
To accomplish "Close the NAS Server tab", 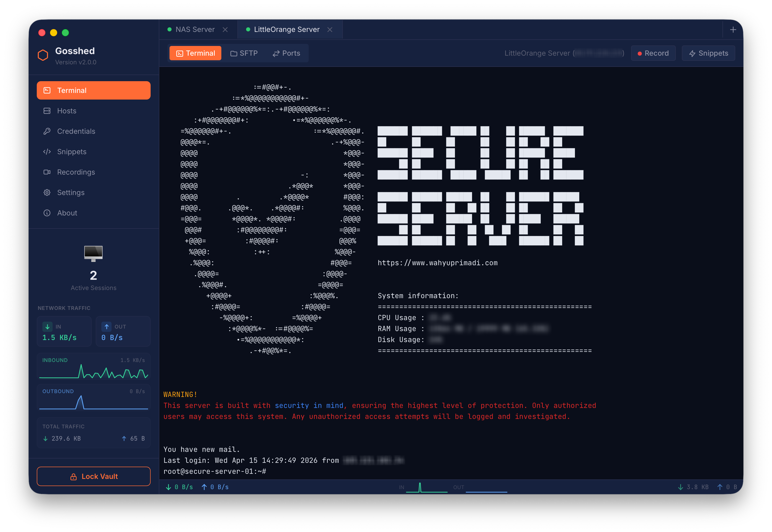I will pos(225,29).
